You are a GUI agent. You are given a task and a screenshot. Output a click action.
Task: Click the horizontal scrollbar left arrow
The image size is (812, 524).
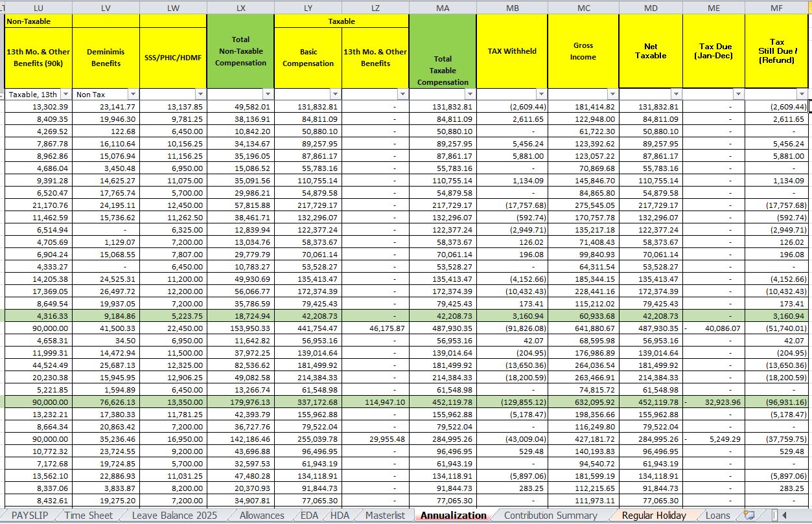[x=784, y=516]
